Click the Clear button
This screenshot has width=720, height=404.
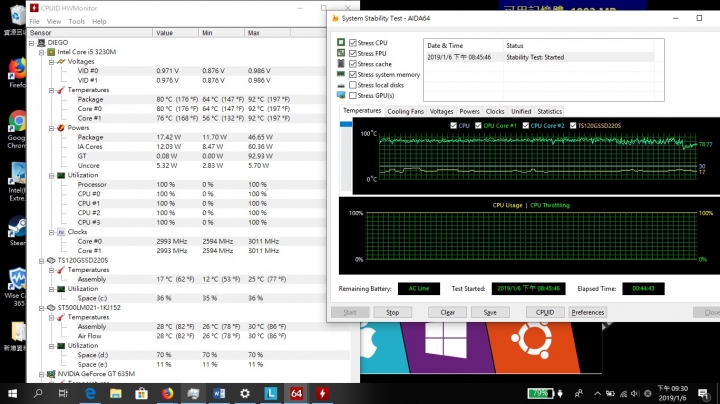click(x=448, y=312)
